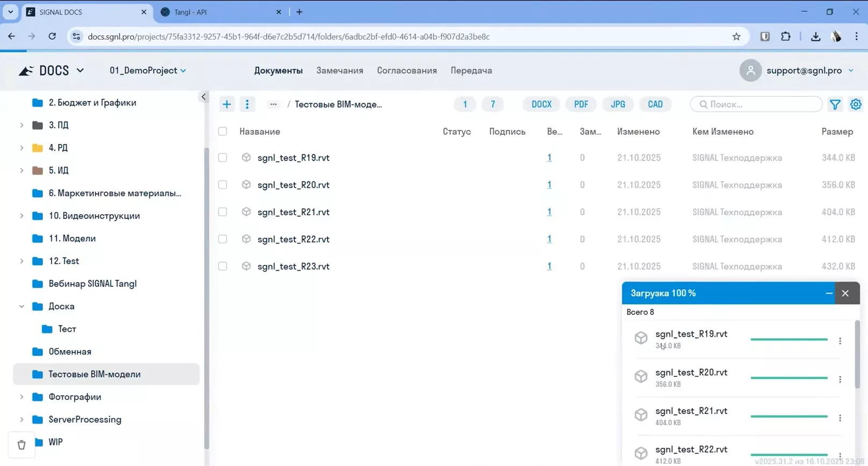The height and width of the screenshot is (466, 868).
Task: Switch to the Замечания tab
Action: coord(339,70)
